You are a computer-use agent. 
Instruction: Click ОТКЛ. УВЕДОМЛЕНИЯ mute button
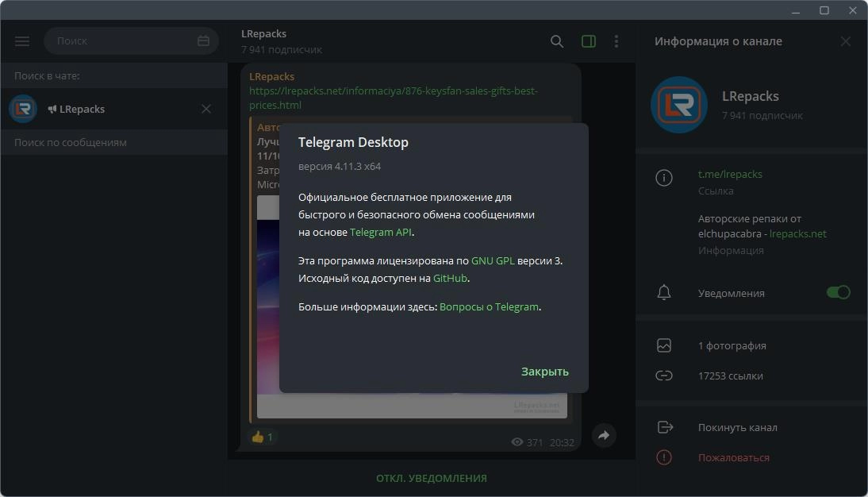tap(432, 478)
